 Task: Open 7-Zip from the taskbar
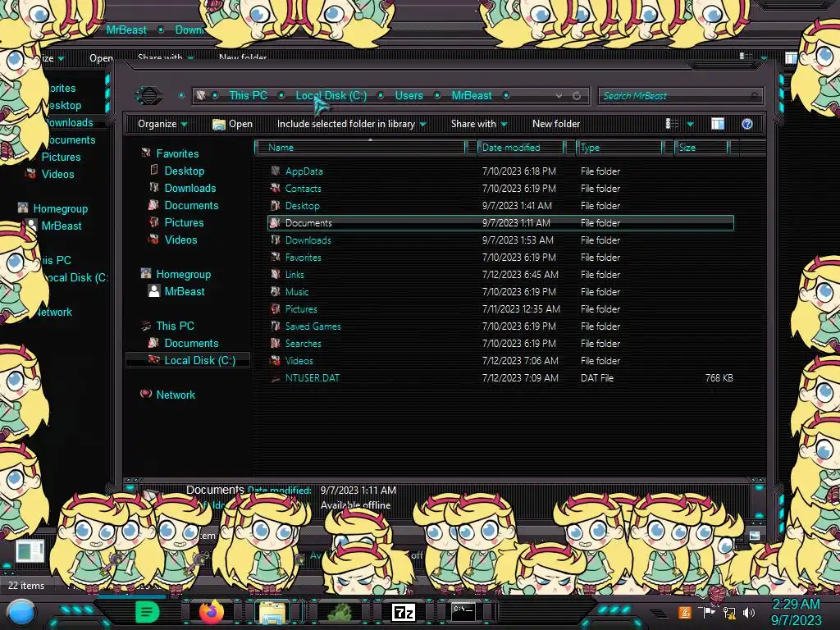point(404,612)
